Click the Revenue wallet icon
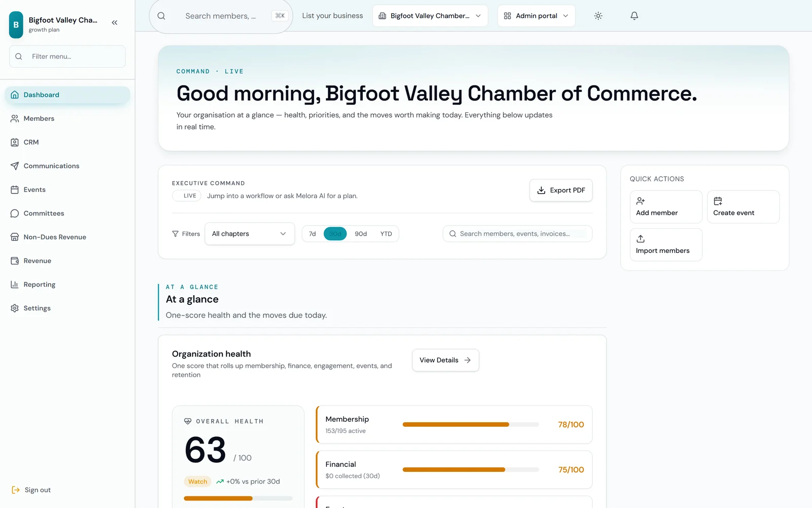 [15, 261]
